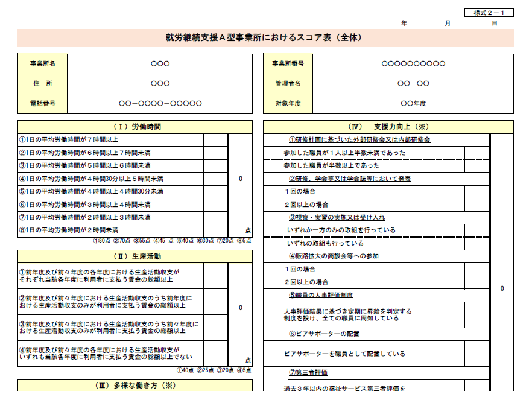Screen dimensions: 532x403
Task: Click the 電話番号 value field
Action: pyautogui.click(x=160, y=103)
